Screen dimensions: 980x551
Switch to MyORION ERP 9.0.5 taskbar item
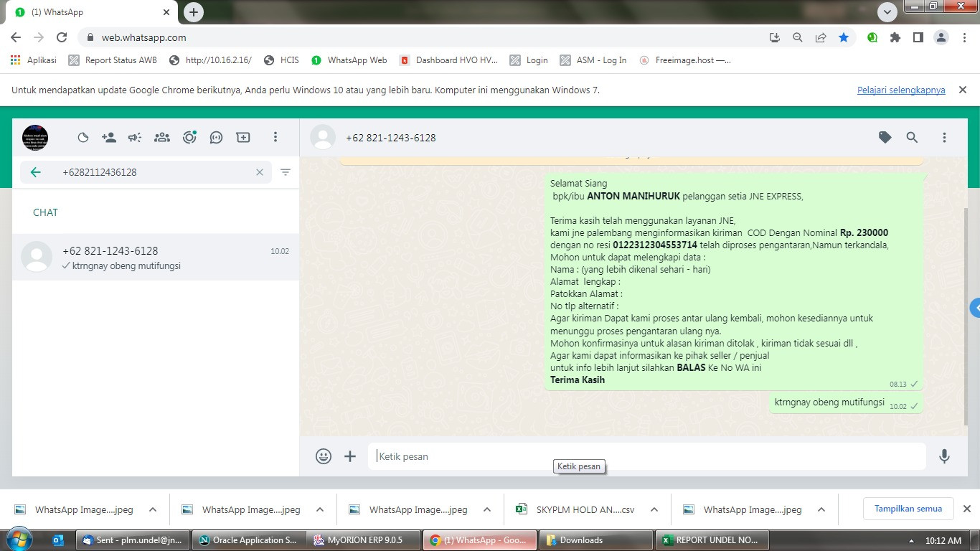[x=363, y=540]
